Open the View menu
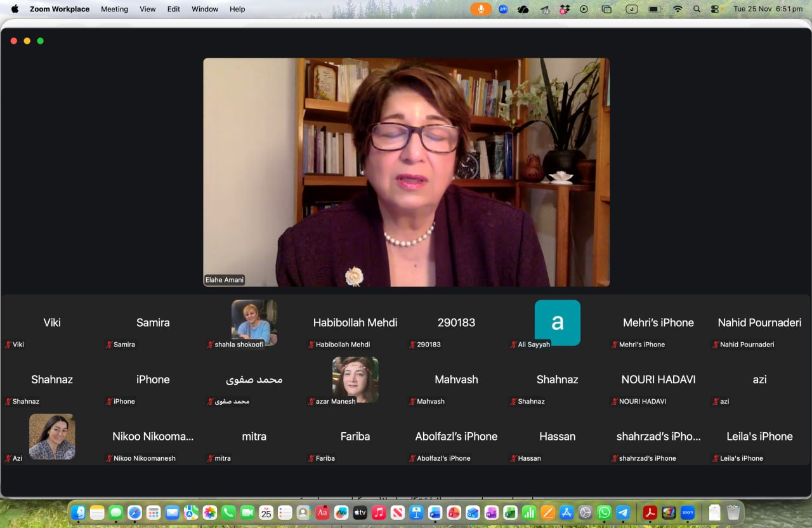Image resolution: width=812 pixels, height=528 pixels. (148, 9)
